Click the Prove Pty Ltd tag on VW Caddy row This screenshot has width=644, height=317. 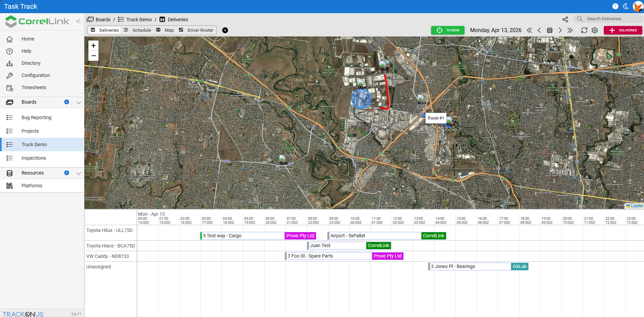tap(388, 256)
